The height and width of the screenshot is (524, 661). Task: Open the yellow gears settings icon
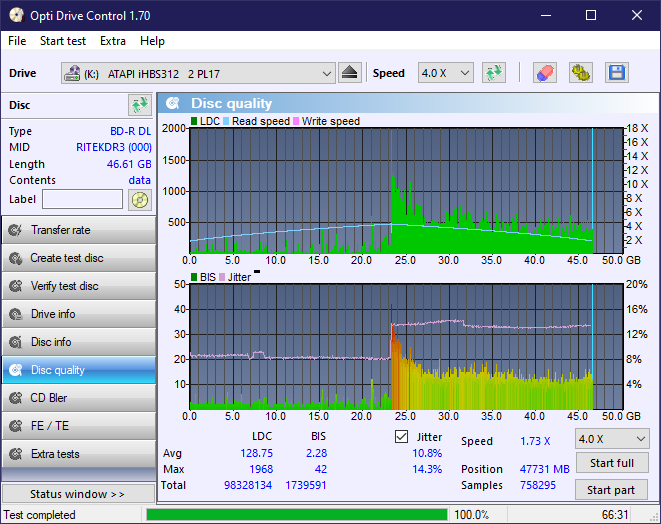click(x=581, y=73)
